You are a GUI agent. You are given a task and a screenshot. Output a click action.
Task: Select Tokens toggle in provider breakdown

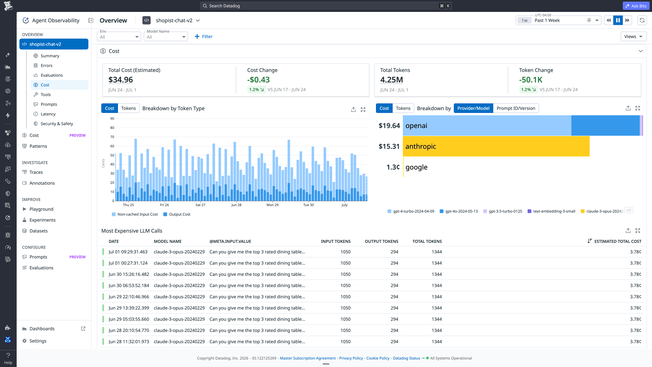coord(403,108)
